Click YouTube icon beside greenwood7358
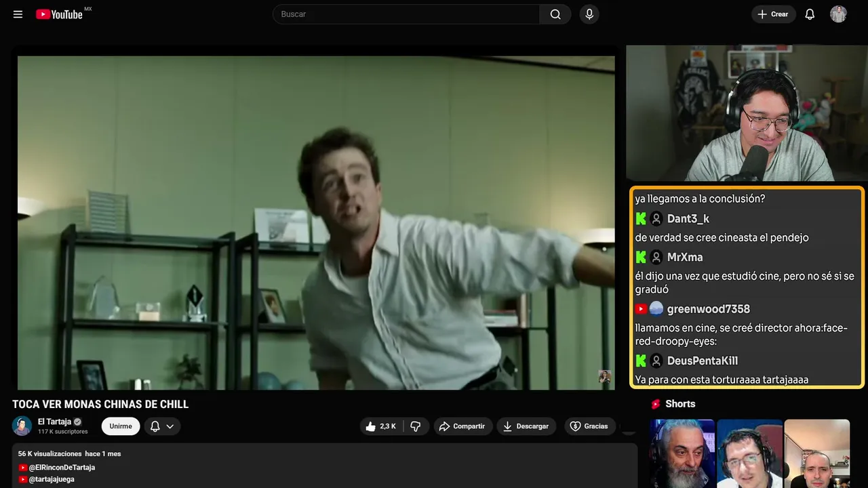The width and height of the screenshot is (868, 488). pyautogui.click(x=641, y=309)
